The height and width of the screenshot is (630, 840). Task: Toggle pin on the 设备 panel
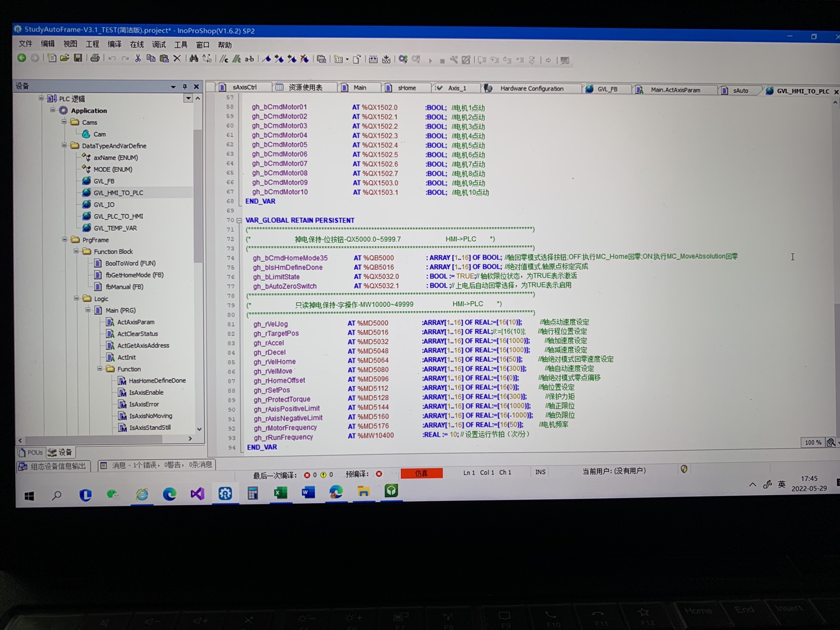point(185,87)
